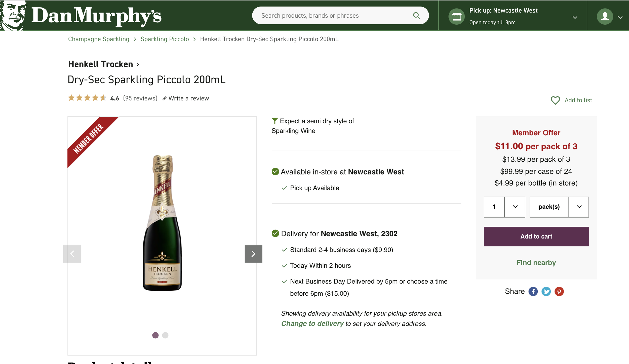Show next product image arrow
Screen dimensions: 629x364
coord(253,254)
